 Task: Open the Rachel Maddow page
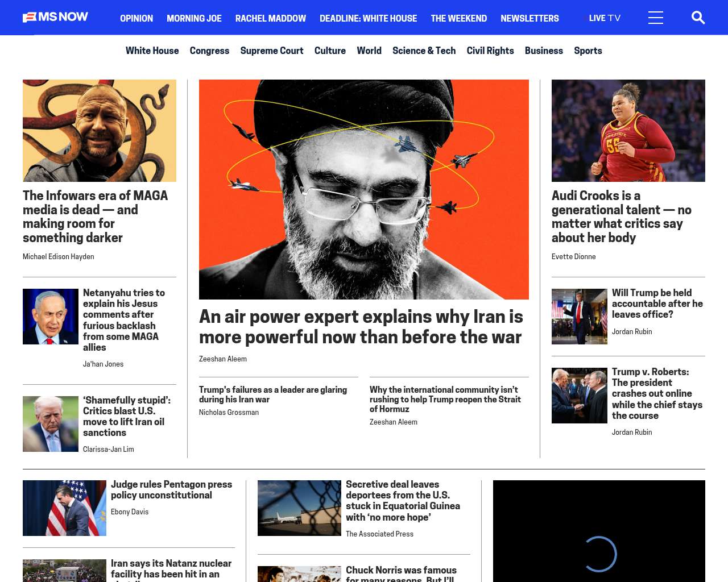click(271, 18)
